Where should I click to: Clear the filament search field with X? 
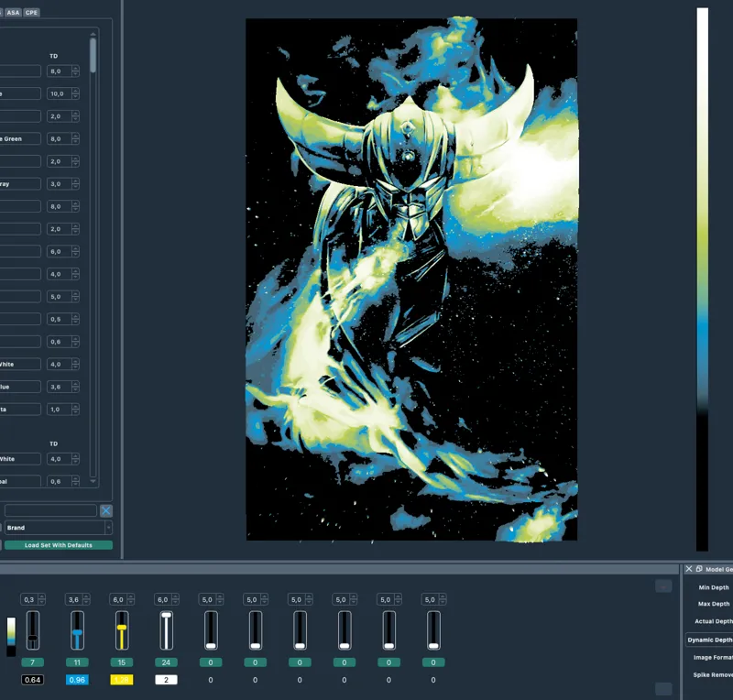106,510
